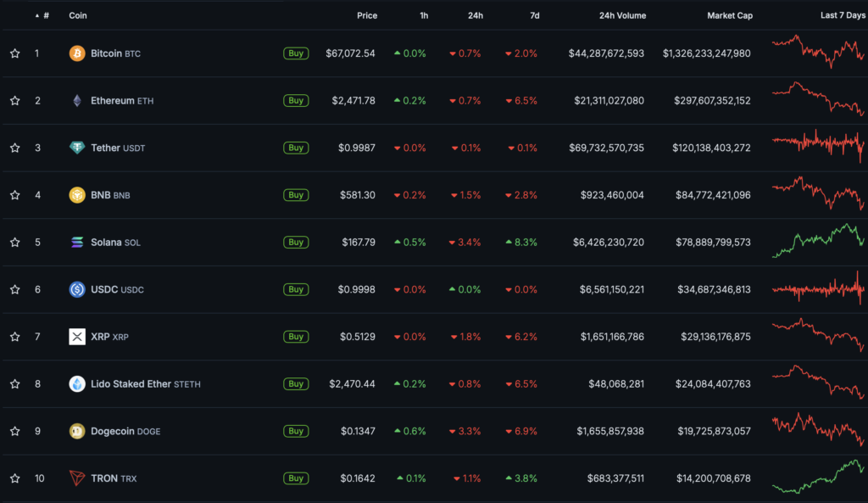The width and height of the screenshot is (868, 503).
Task: Click the Dogecoin logo icon
Action: (77, 431)
